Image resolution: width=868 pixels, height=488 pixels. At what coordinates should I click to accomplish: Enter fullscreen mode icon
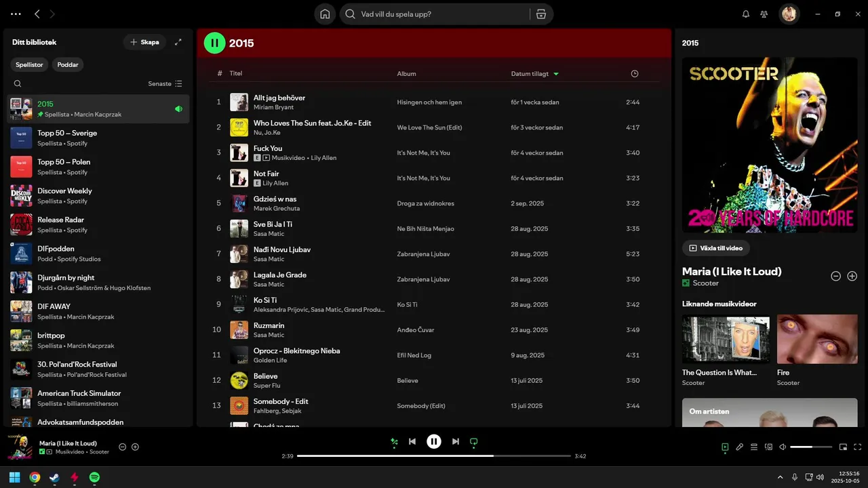[x=858, y=447]
